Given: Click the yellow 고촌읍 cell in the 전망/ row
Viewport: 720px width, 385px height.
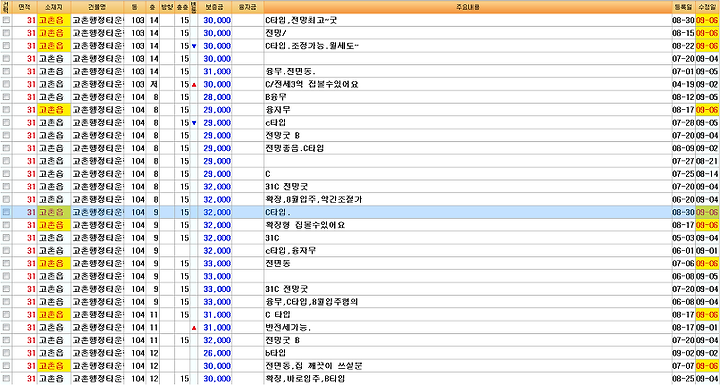Looking at the screenshot, I should (53, 33).
